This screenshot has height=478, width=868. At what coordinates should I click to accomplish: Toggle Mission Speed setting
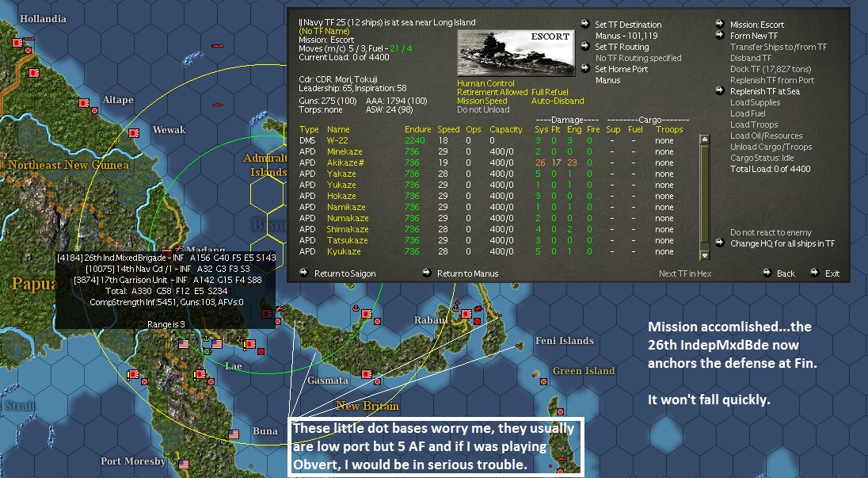(x=482, y=101)
